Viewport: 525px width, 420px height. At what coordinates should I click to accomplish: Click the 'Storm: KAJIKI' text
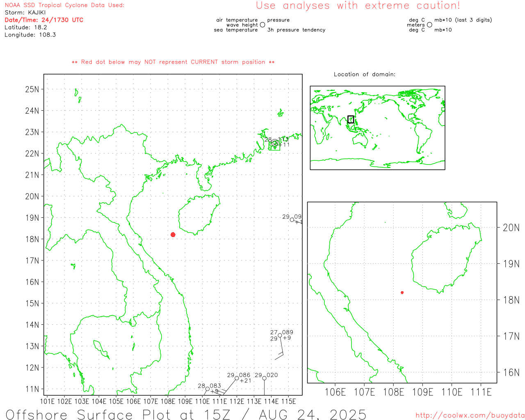click(25, 13)
